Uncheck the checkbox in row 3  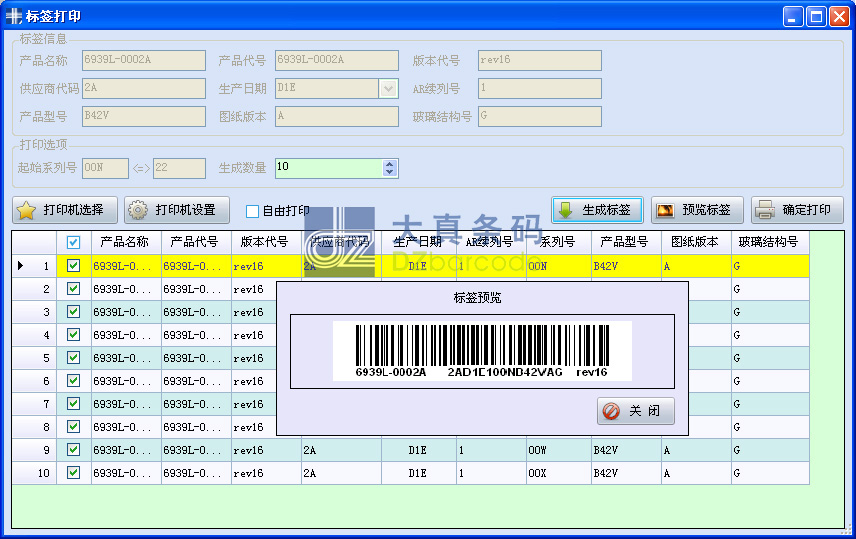pyautogui.click(x=73, y=311)
